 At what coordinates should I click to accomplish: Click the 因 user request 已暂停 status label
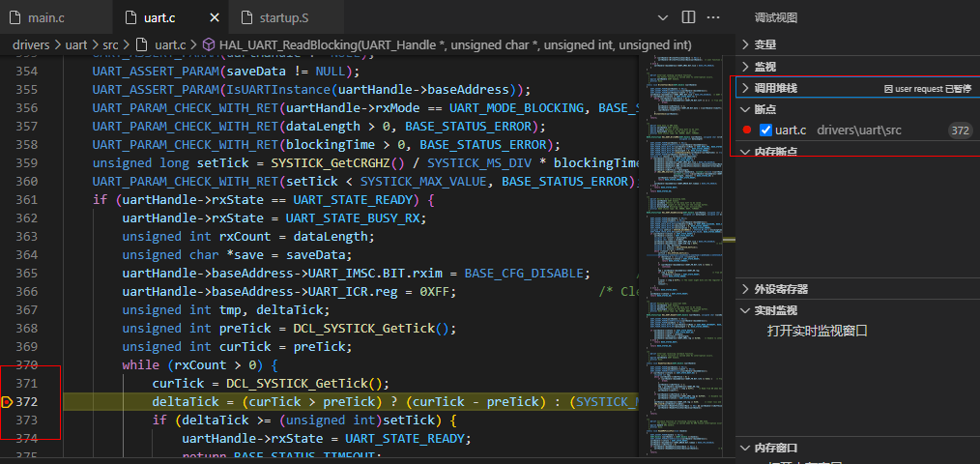[x=928, y=89]
